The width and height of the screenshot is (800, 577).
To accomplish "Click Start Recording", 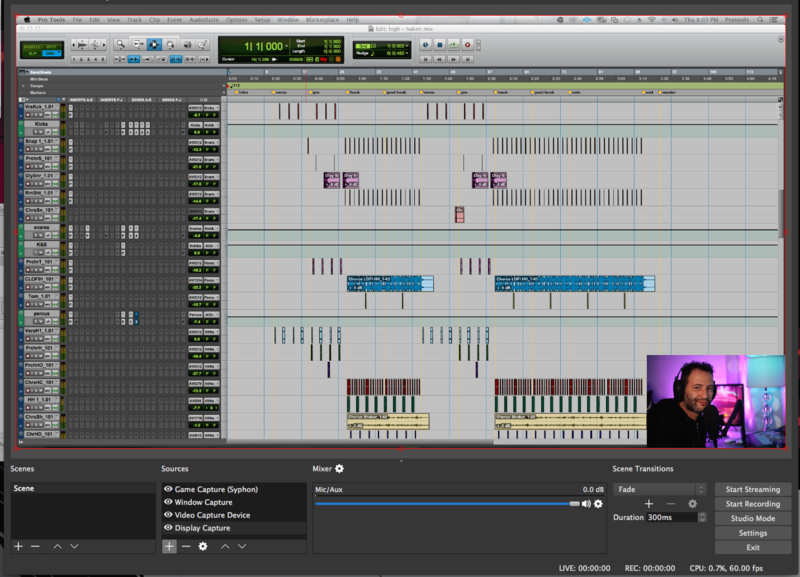I will click(752, 504).
